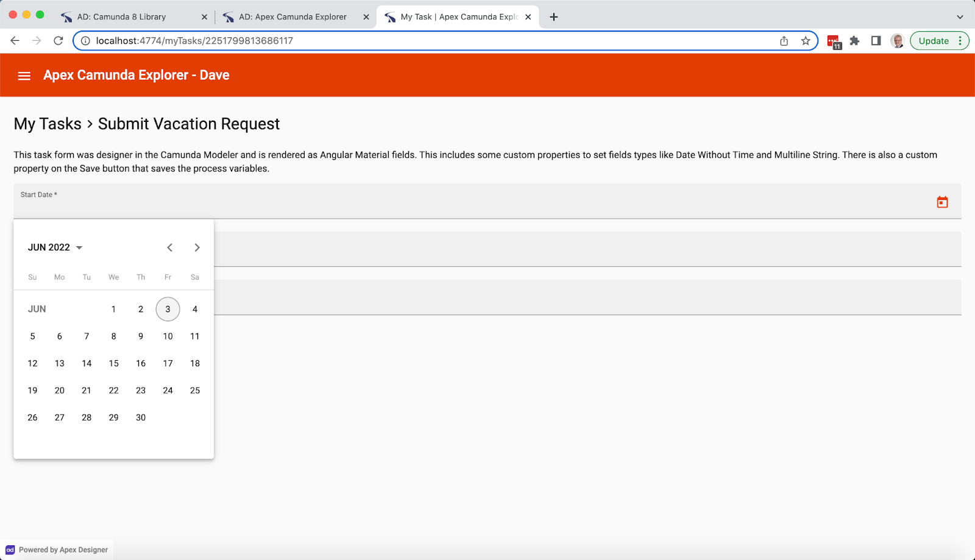Viewport: 975px width, 560px height.
Task: Select June 23 in date picker
Action: pyautogui.click(x=141, y=391)
